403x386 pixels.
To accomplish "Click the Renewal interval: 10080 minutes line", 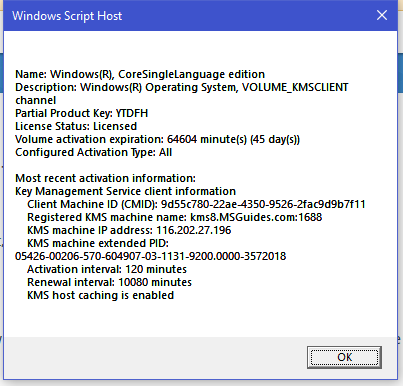I will click(x=109, y=282).
